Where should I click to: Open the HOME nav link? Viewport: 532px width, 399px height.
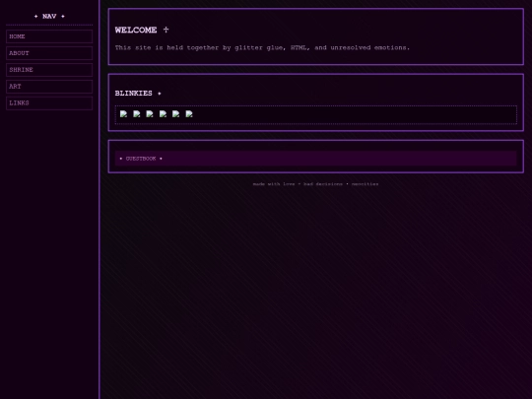point(49,36)
